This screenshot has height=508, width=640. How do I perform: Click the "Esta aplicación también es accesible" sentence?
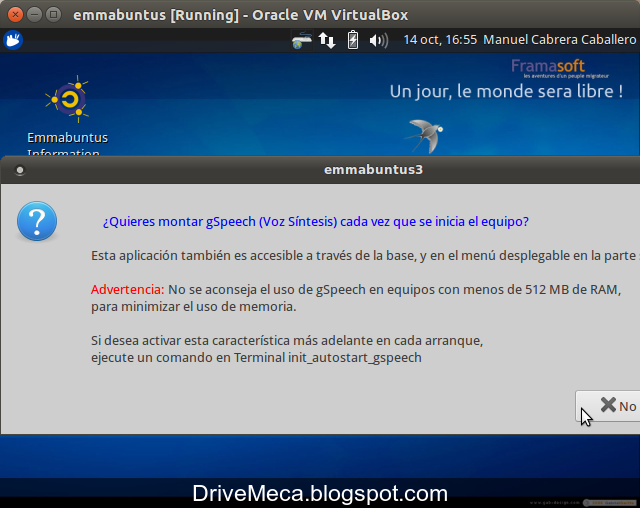365,256
